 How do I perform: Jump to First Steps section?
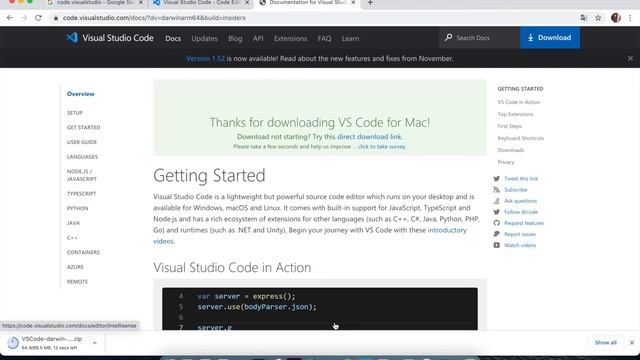(x=509, y=126)
